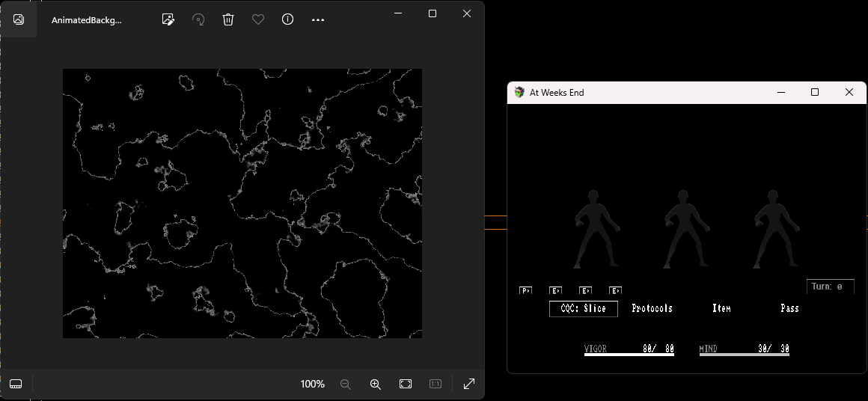Image resolution: width=868 pixels, height=401 pixels.
Task: Target the middle enemy silhouette
Action: (685, 230)
